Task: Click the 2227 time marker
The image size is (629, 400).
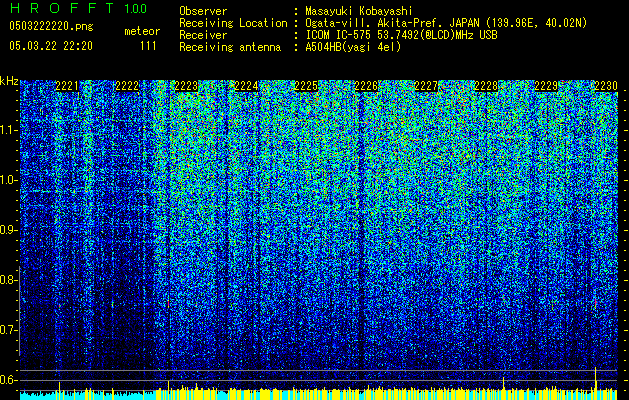Action: (426, 86)
